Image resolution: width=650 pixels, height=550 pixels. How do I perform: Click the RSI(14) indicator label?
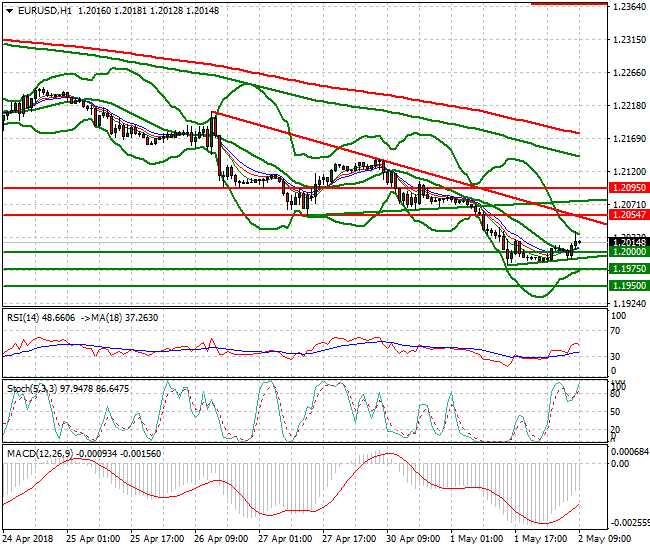click(25, 316)
